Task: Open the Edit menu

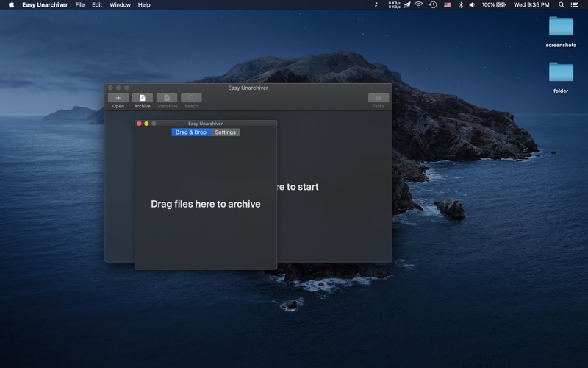Action: [x=97, y=5]
